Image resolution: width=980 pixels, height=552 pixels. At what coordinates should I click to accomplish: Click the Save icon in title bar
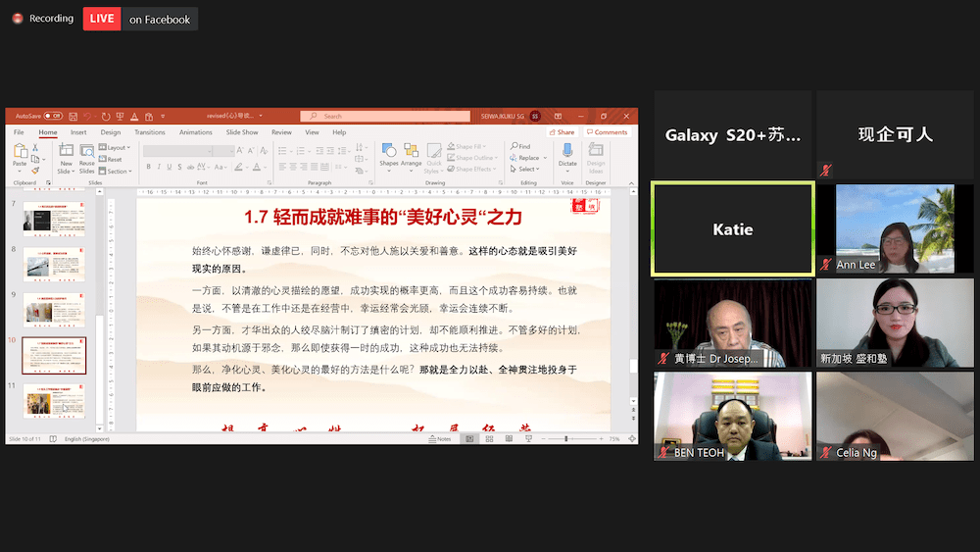pos(72,116)
